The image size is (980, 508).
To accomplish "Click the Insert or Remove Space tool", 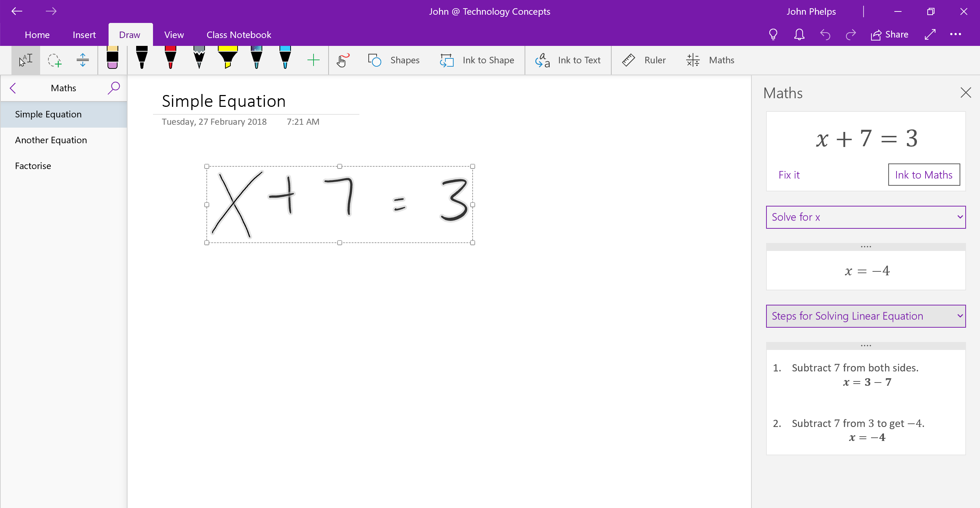I will click(82, 60).
